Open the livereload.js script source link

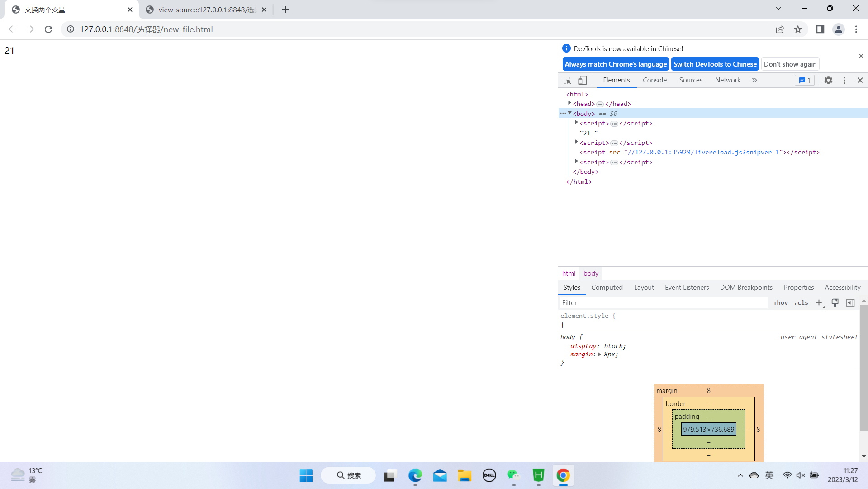(x=703, y=153)
